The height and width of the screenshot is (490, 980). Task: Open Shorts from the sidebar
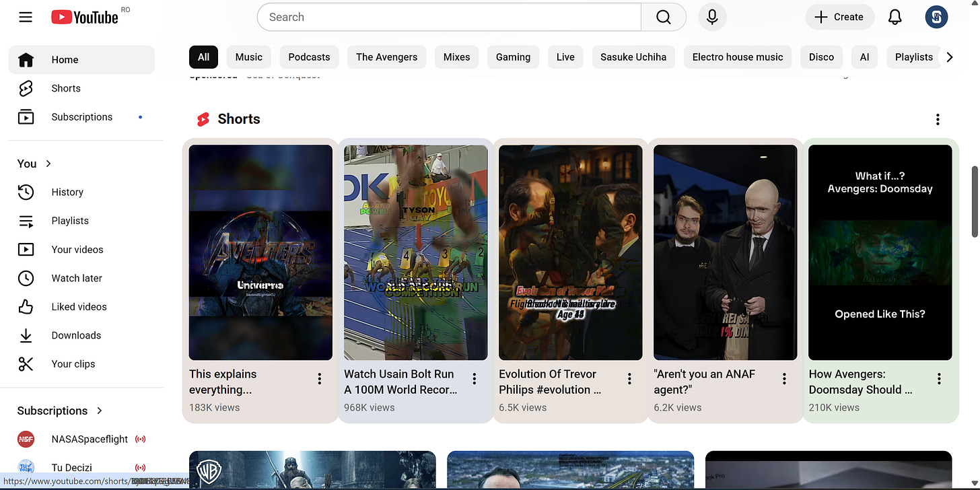(x=81, y=88)
